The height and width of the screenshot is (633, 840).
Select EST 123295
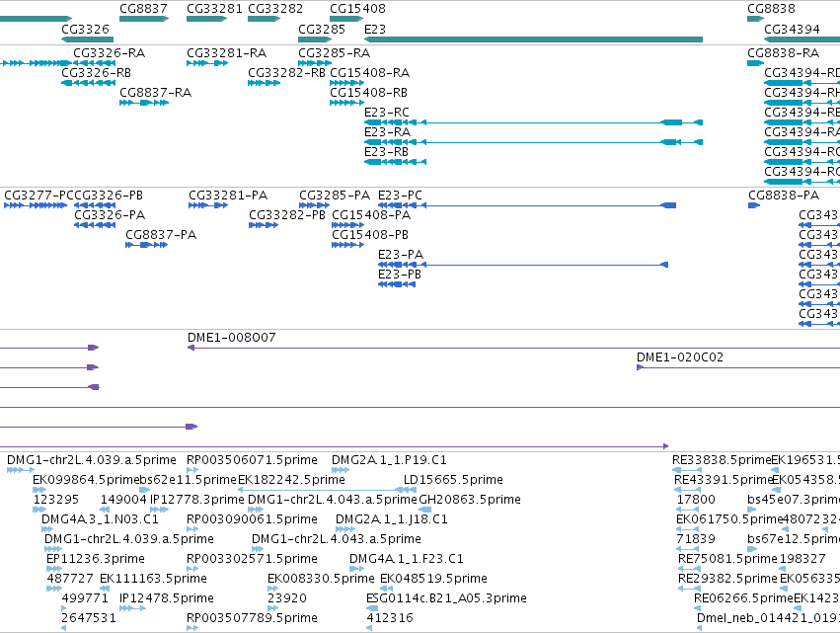pos(39,510)
